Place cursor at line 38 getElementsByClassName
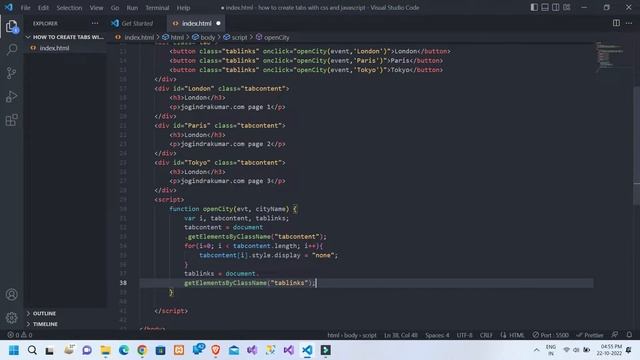640x360 pixels. [x=225, y=283]
